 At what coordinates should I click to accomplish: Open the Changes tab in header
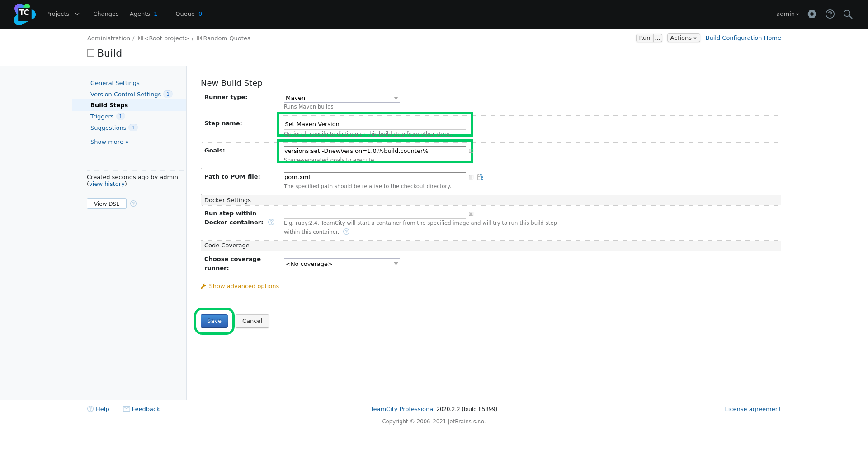(x=106, y=14)
